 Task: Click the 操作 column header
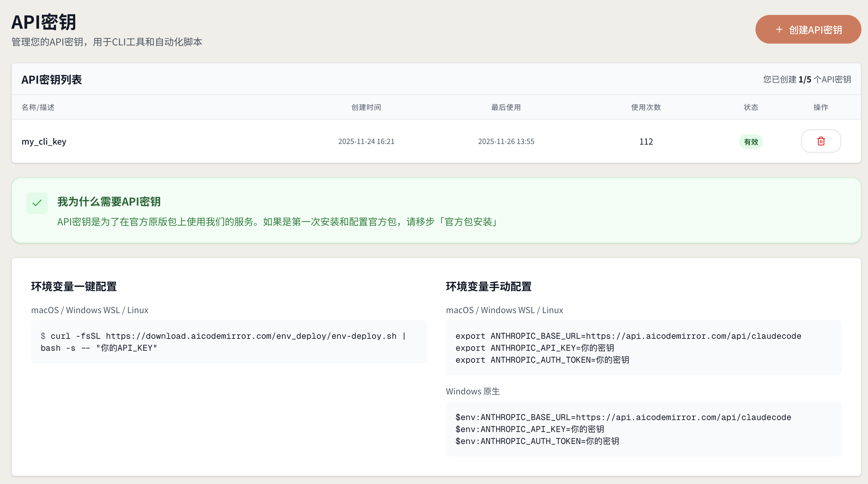[x=821, y=107]
